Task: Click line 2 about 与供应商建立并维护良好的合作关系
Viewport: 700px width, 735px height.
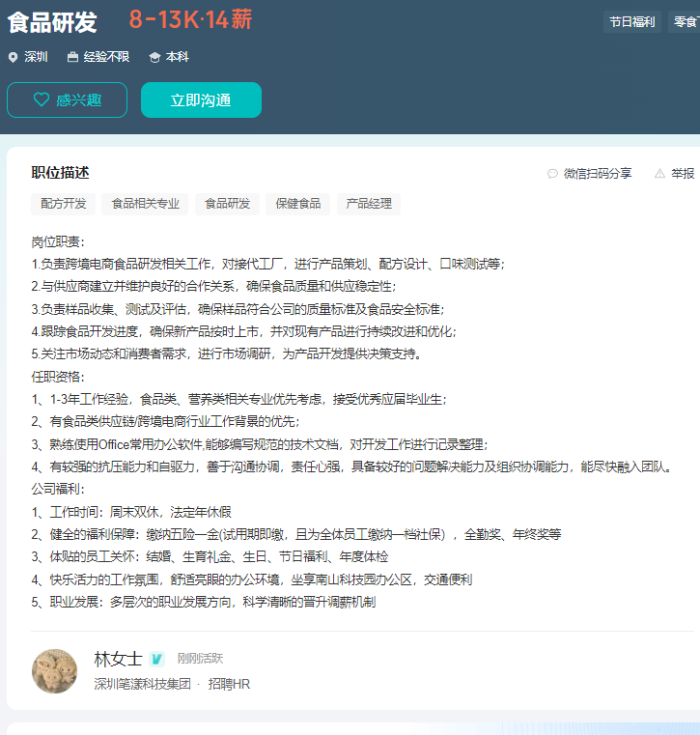Action: tap(213, 287)
